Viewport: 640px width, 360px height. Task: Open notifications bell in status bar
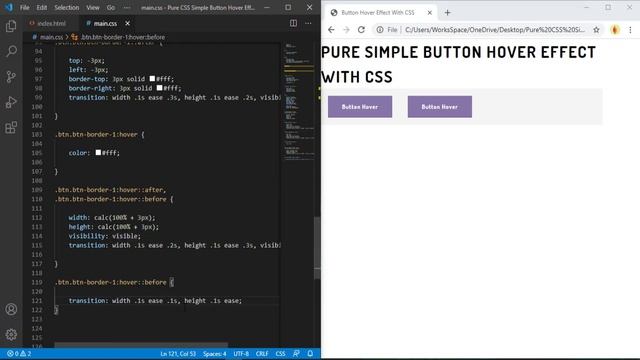[x=310, y=353]
